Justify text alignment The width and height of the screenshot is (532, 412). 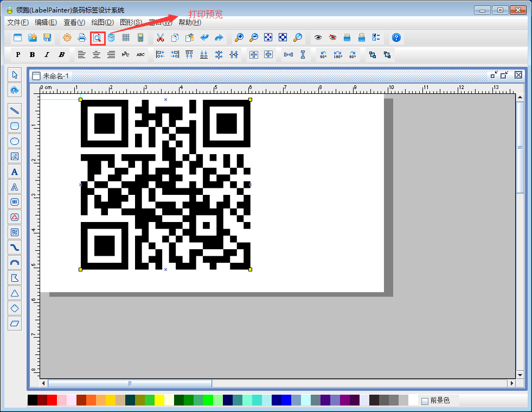point(111,55)
